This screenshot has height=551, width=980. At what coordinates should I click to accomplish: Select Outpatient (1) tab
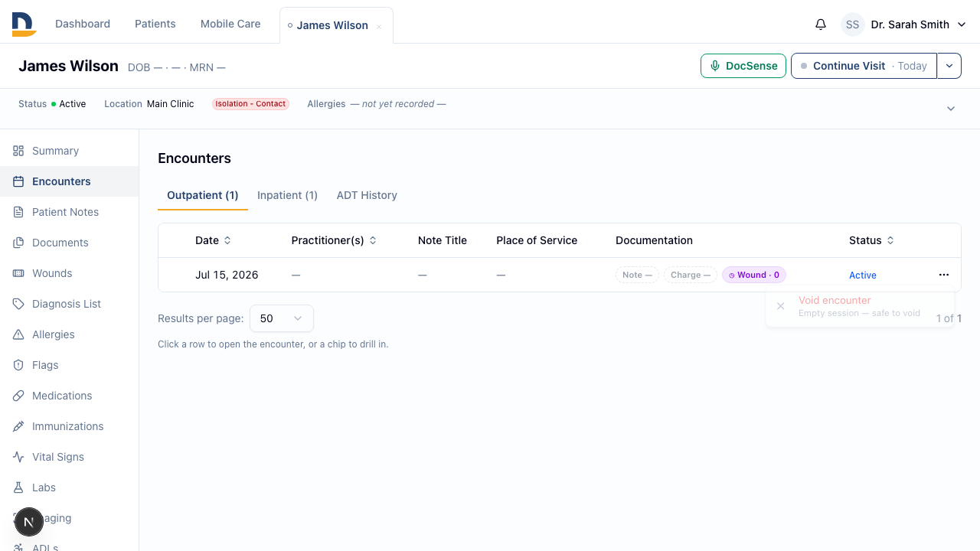pos(203,195)
